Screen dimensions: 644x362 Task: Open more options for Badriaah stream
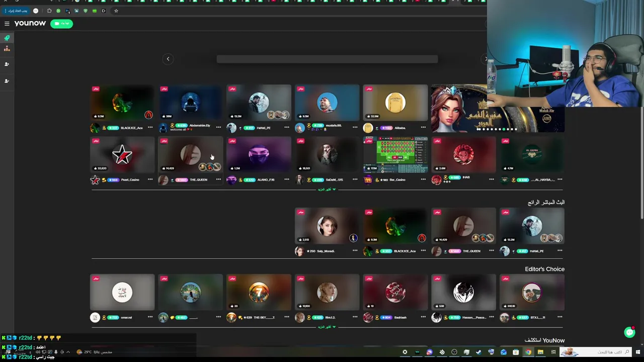(x=424, y=317)
